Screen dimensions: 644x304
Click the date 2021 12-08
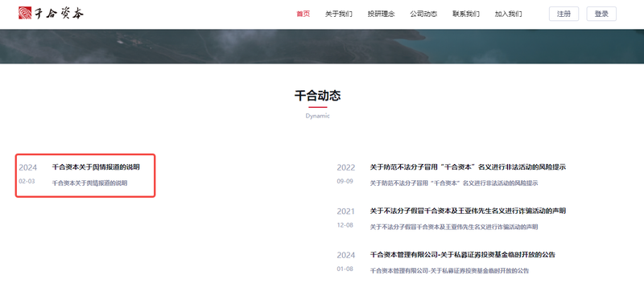[x=346, y=218]
